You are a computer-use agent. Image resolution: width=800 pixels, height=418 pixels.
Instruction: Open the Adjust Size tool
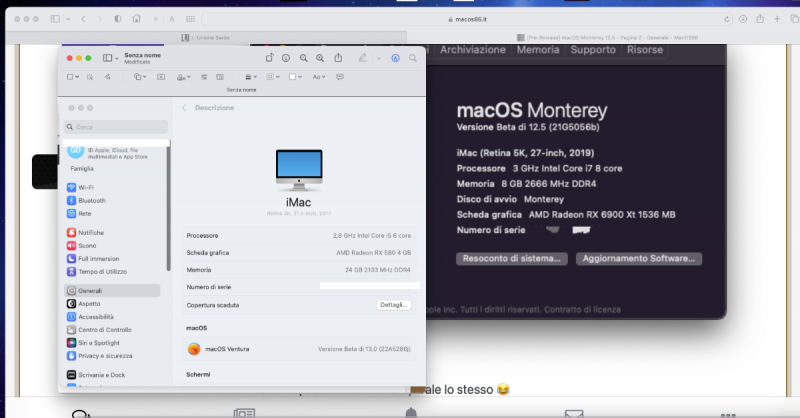220,77
